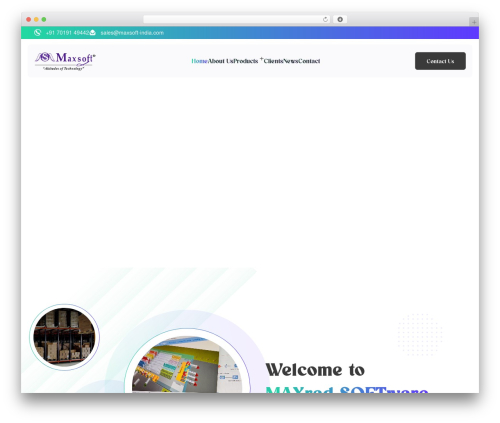This screenshot has width=500, height=423.
Task: Click the warehouse shelves circular image
Action: click(x=64, y=337)
